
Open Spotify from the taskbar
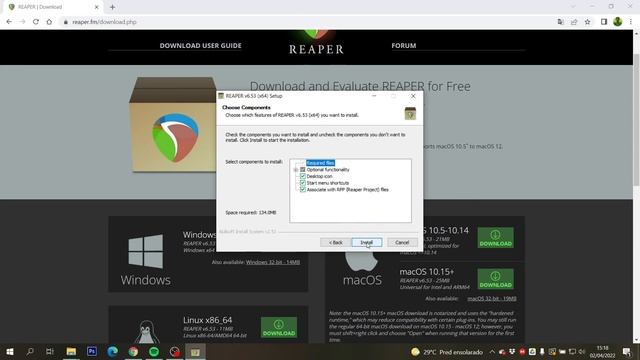click(154, 351)
